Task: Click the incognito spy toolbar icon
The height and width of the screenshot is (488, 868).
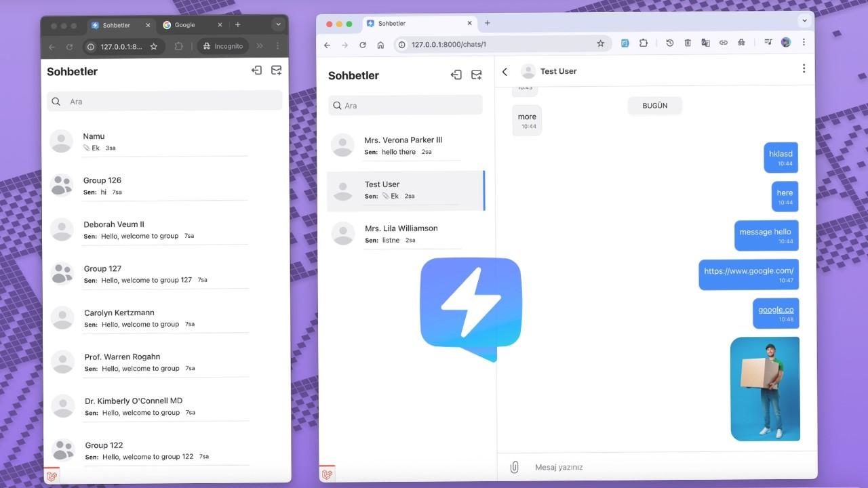Action: (741, 43)
